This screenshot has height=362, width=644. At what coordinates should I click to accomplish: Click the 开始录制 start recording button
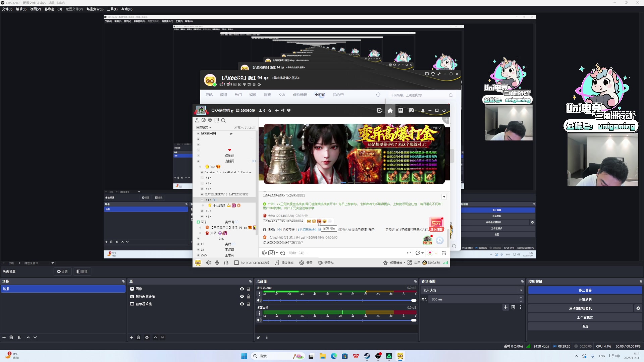585,299
